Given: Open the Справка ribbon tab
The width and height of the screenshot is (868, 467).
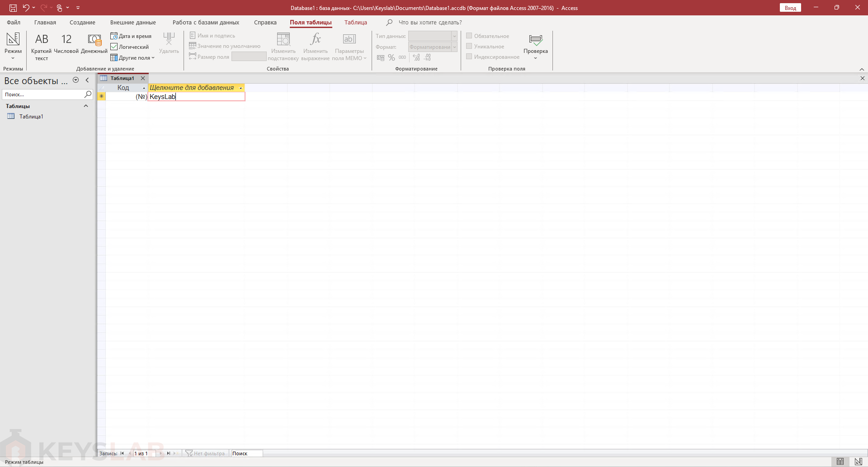Looking at the screenshot, I should click(x=265, y=22).
